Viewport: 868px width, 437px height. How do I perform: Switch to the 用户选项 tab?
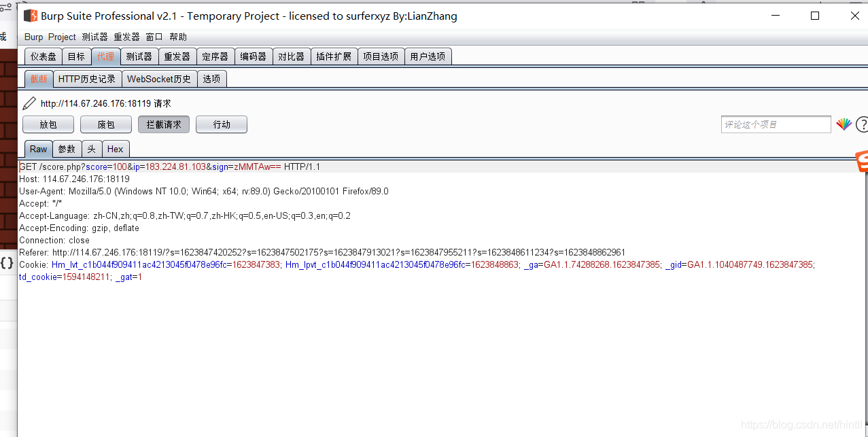pos(428,56)
